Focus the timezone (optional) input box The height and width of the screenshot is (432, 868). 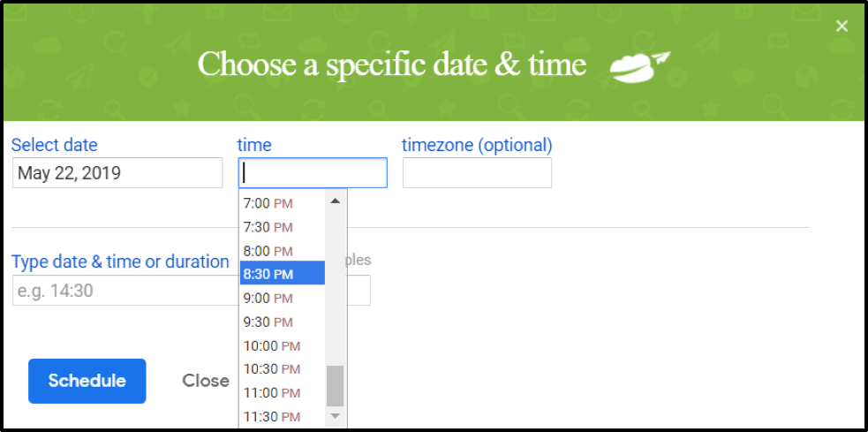click(477, 173)
